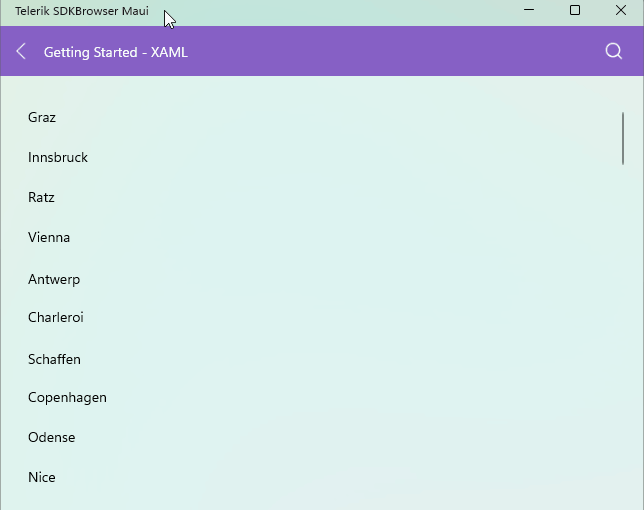This screenshot has height=510, width=644.
Task: Select Charleroi from the list
Action: pyautogui.click(x=56, y=317)
